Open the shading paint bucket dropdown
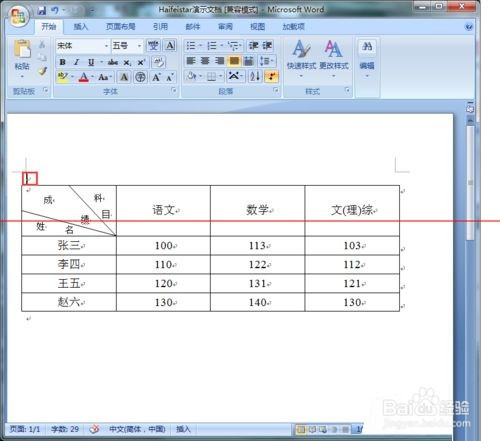500x441 pixels. tap(201, 76)
